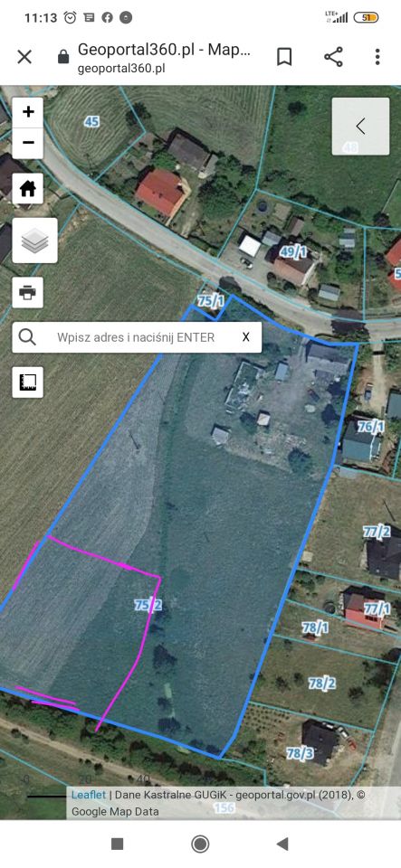Go to the home map view
Image resolution: width=401 pixels, height=868 pixels.
coord(28,188)
